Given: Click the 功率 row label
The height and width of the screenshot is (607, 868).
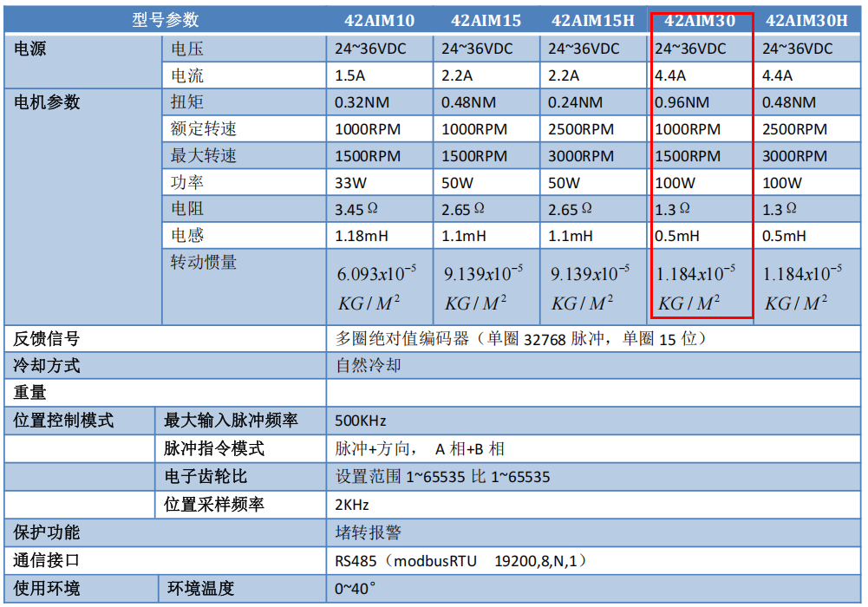Looking at the screenshot, I should pos(187,182).
